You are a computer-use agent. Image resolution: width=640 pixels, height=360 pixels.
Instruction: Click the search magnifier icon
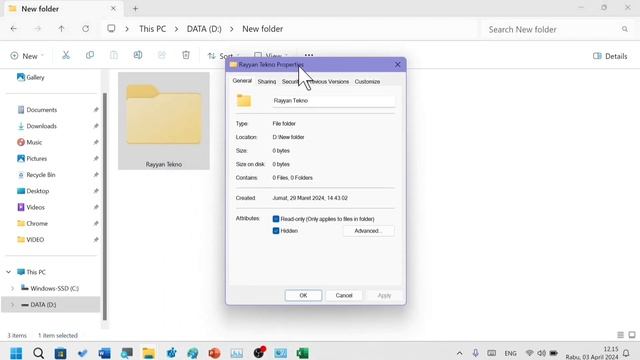tap(624, 29)
